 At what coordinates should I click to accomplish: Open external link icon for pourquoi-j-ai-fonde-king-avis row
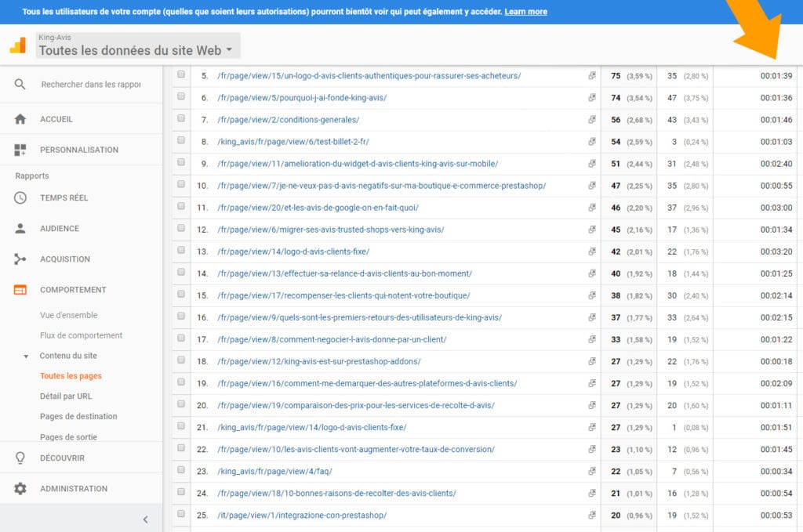[592, 97]
